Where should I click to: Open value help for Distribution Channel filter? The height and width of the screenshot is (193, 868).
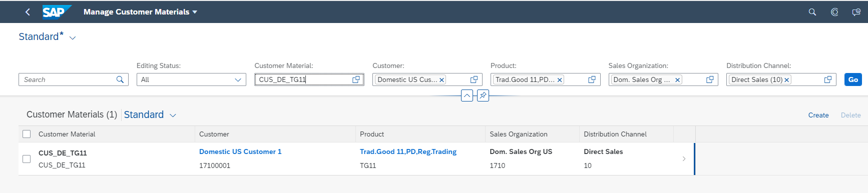(x=828, y=79)
